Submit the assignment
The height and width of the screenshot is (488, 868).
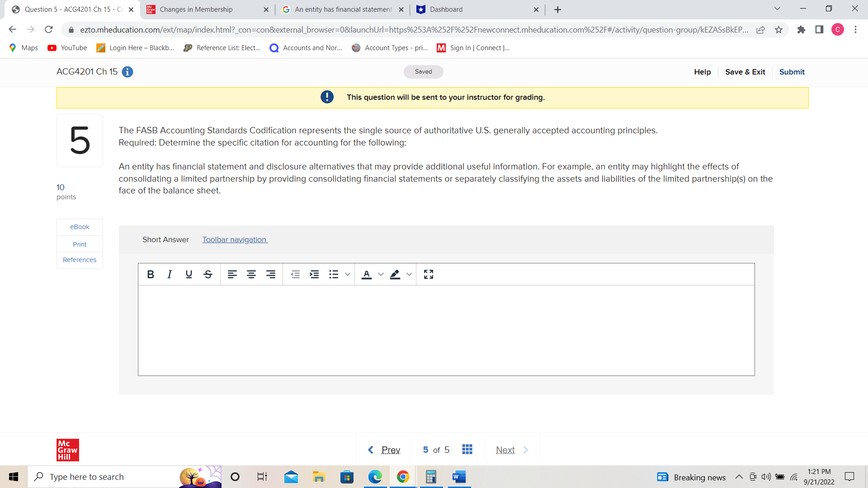pos(792,72)
